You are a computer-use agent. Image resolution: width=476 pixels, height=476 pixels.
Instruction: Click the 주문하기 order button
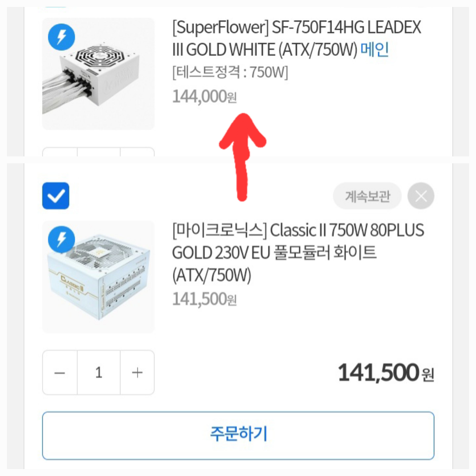[x=238, y=436]
